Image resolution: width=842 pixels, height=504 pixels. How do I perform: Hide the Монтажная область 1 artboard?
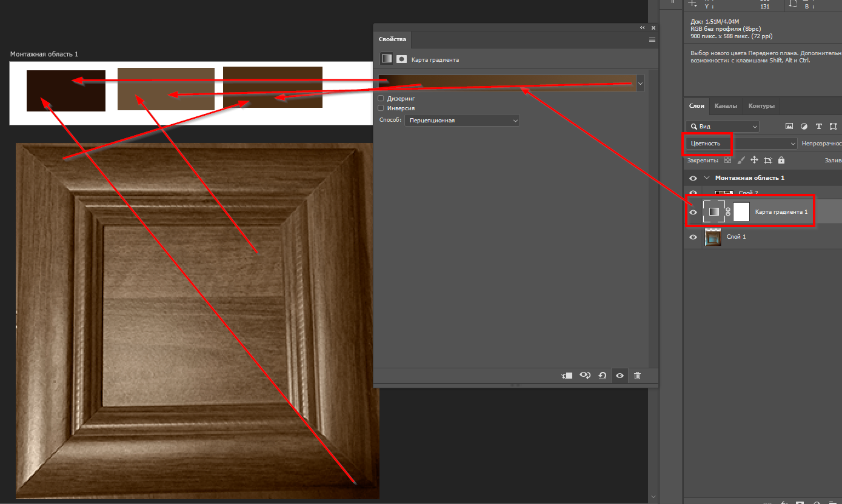coord(693,178)
